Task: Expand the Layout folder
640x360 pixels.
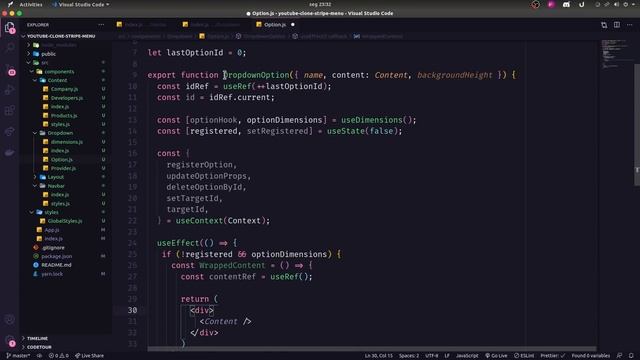Action: tap(56, 177)
